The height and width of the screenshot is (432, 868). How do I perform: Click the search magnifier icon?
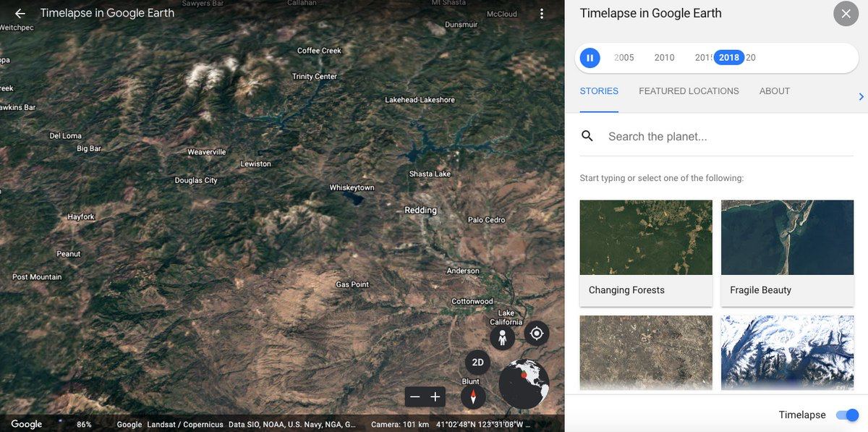click(587, 136)
